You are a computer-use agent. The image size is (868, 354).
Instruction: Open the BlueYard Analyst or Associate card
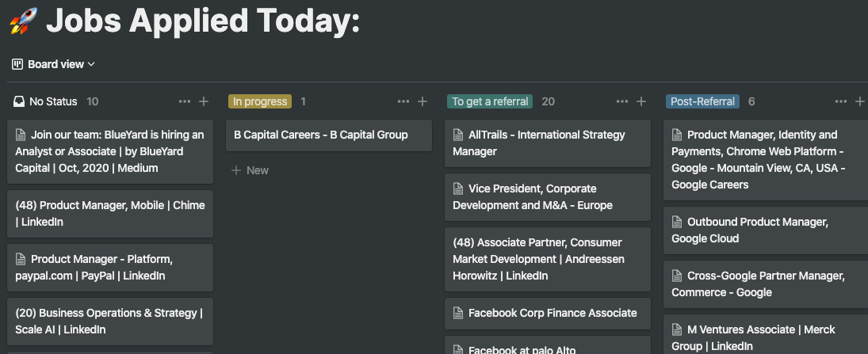[110, 151]
